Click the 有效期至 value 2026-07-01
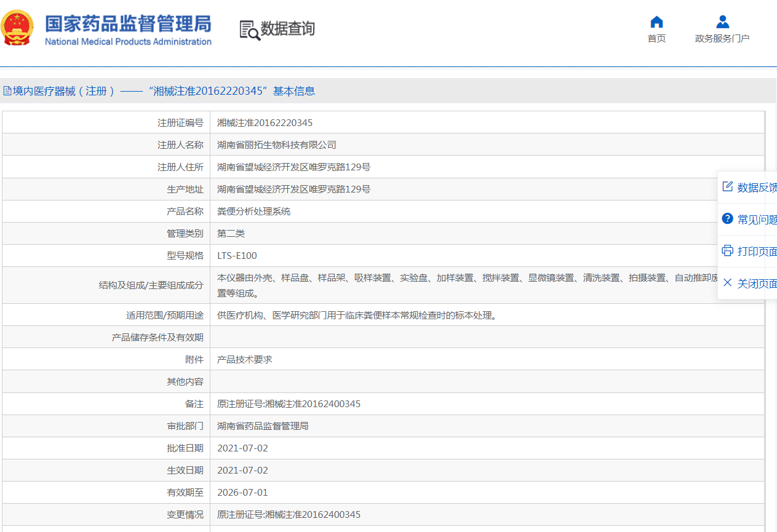Image resolution: width=777 pixels, height=532 pixels. pyautogui.click(x=242, y=493)
